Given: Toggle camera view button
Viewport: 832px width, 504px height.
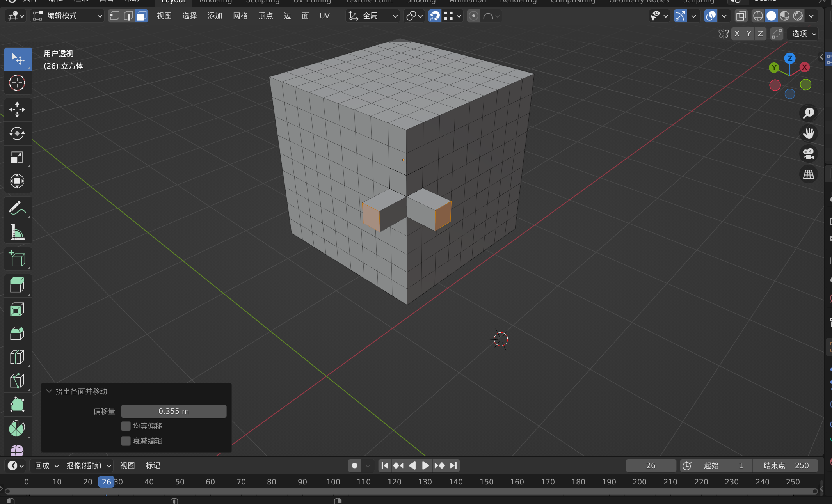Looking at the screenshot, I should (x=808, y=154).
